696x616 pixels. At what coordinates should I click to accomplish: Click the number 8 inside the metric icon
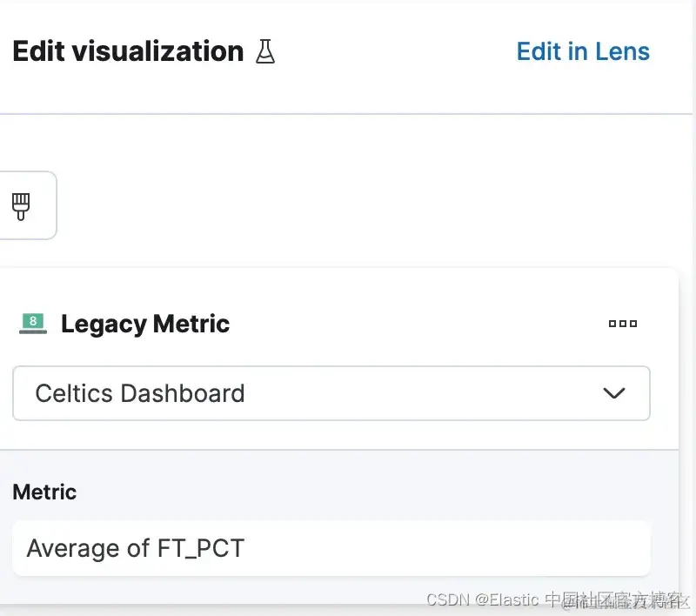[33, 321]
